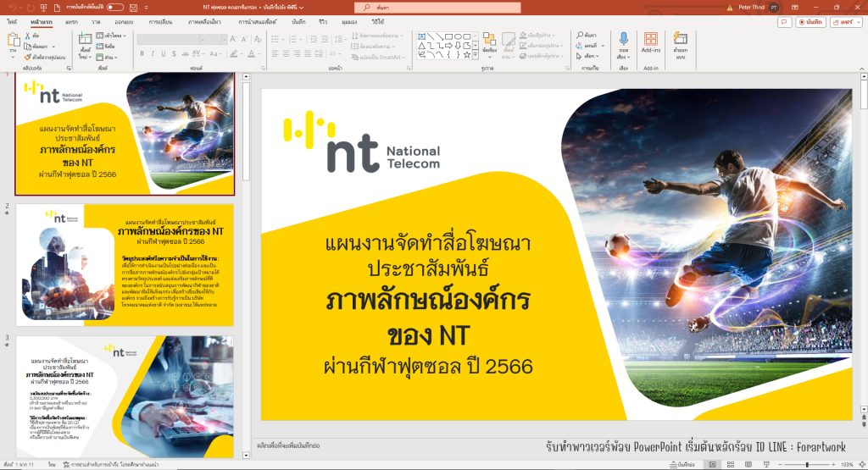Switch to Normal view in status bar
This screenshot has height=470, width=868.
712,464
